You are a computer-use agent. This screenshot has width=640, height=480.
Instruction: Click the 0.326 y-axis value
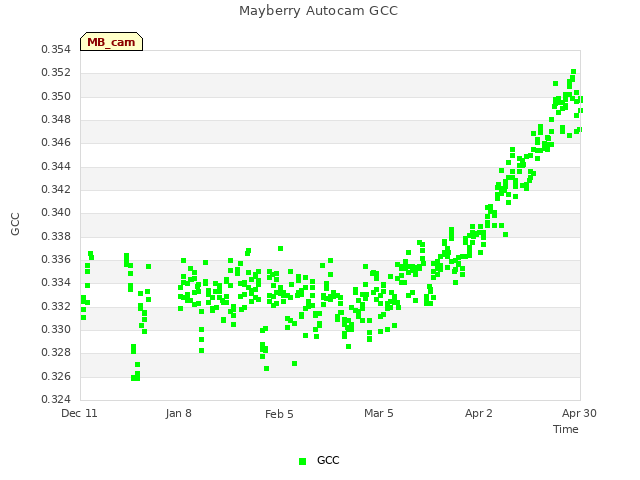(x=56, y=376)
